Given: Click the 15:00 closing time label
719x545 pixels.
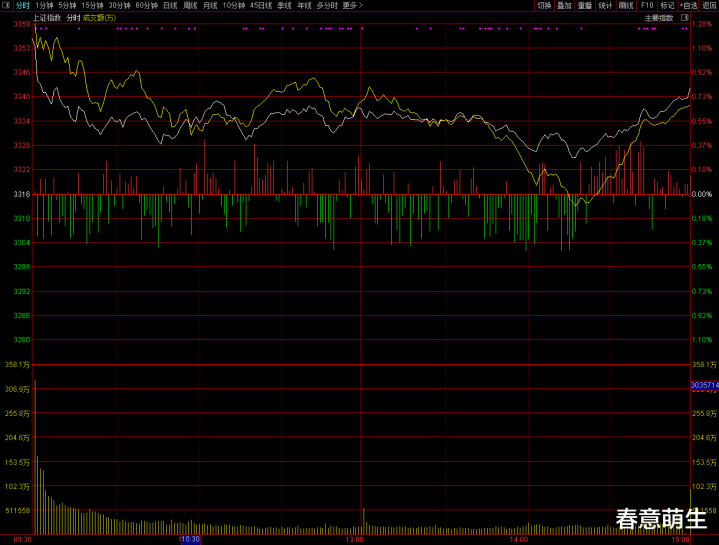Looking at the screenshot, I should click(680, 539).
